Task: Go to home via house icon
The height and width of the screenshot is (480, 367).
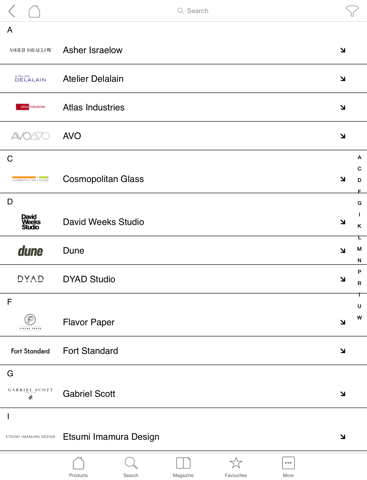Action: (x=34, y=11)
